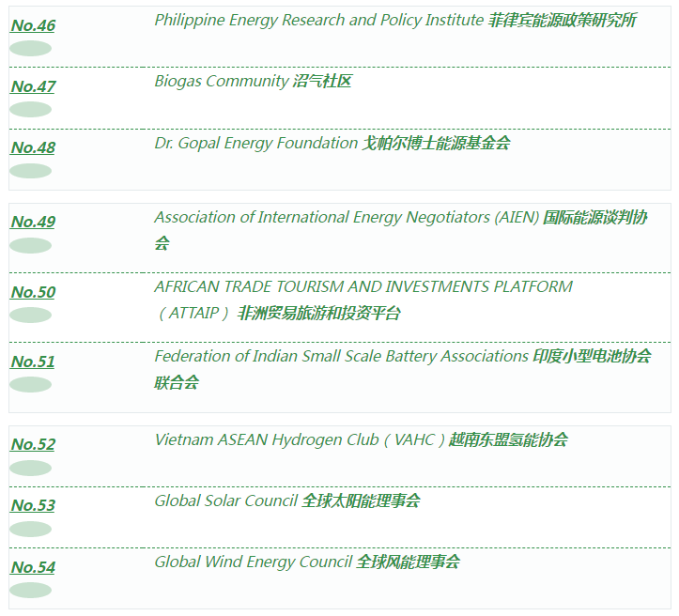Open the No.48 link
The height and width of the screenshot is (616, 679).
[x=33, y=147]
